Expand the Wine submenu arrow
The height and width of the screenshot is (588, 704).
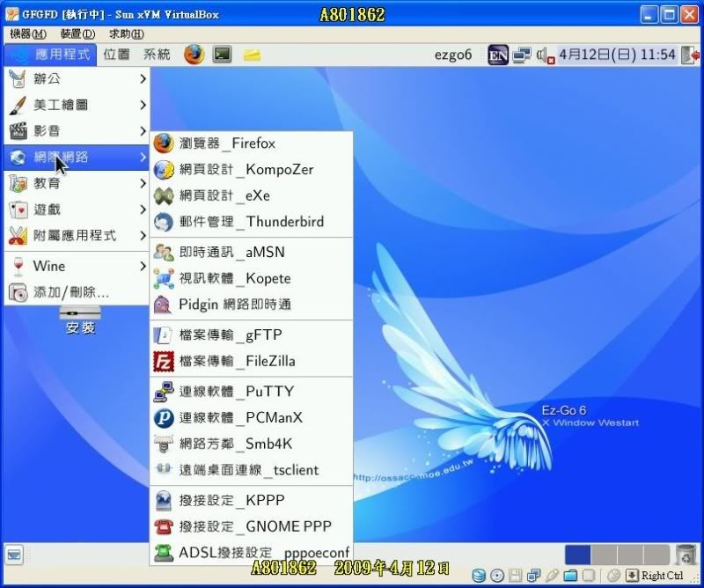[143, 267]
